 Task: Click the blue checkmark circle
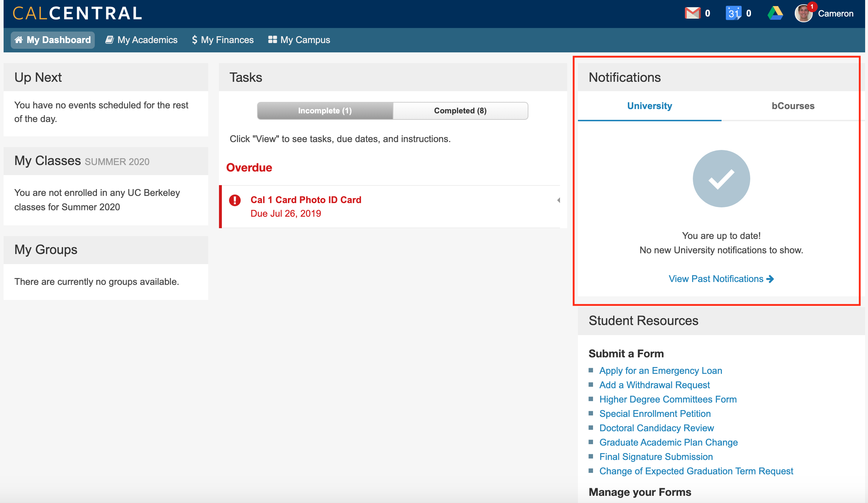[x=721, y=178]
